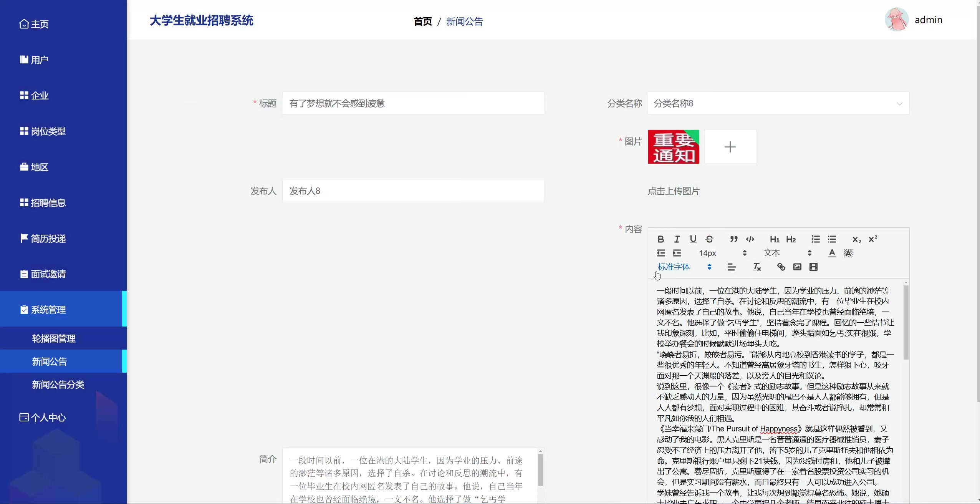
Task: Click the 首页 breadcrumb link
Action: coord(422,22)
